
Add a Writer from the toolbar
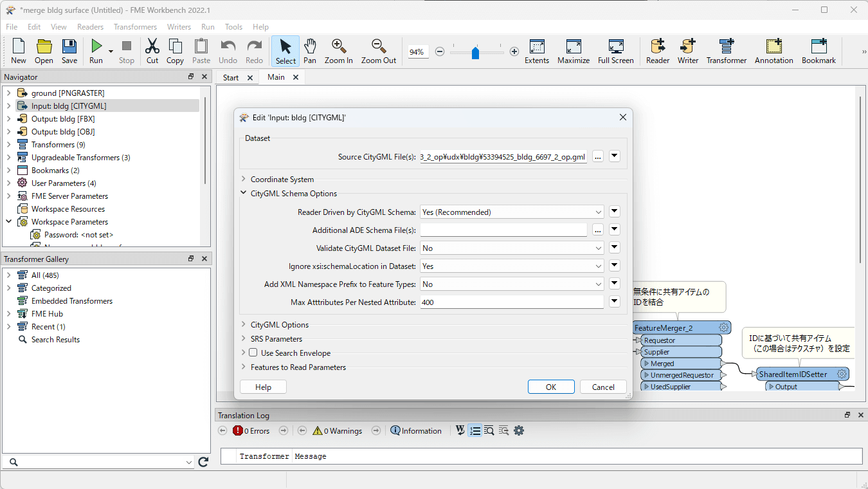(688, 46)
